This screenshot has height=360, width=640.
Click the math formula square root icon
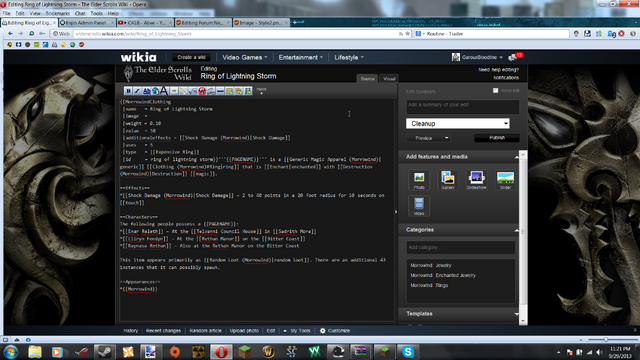coord(192,91)
